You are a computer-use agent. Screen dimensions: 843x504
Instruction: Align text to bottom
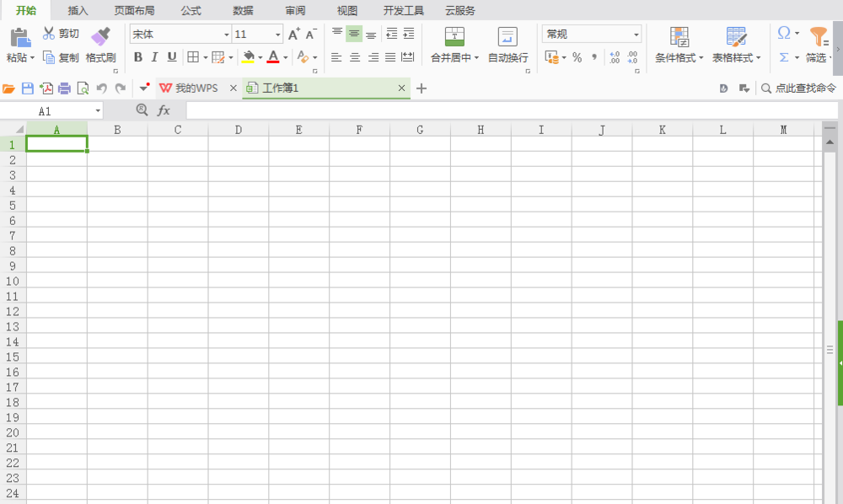[x=371, y=35]
